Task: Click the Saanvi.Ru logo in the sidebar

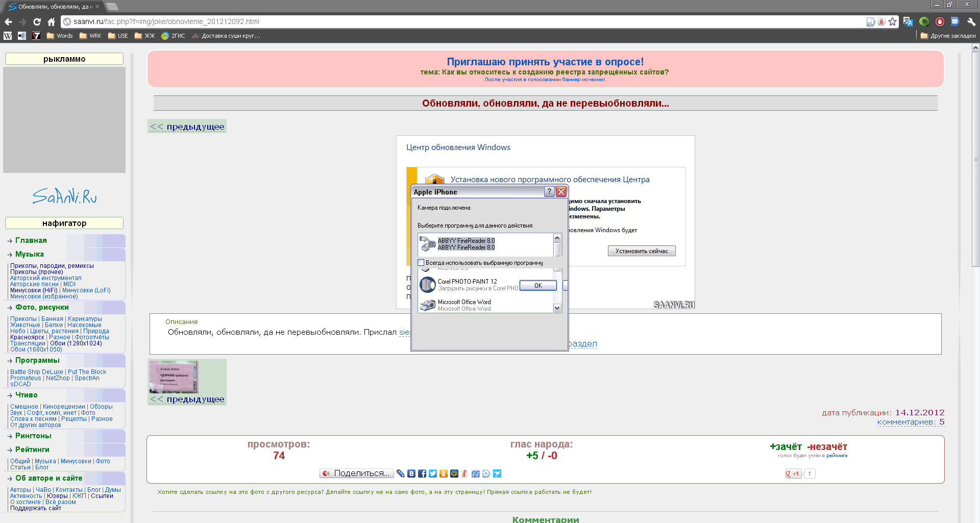Action: [x=64, y=195]
